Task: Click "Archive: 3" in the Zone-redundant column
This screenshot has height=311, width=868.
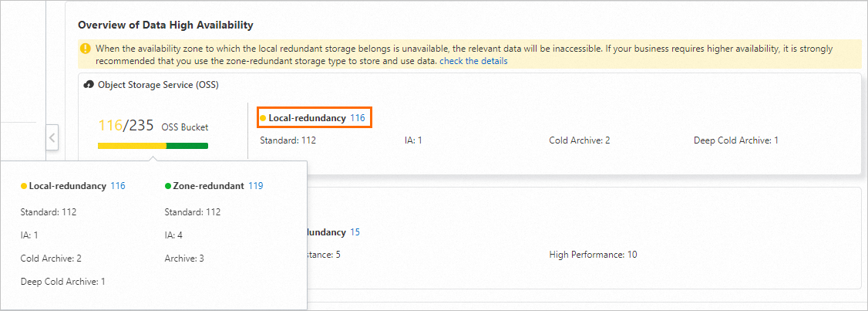Action: (x=184, y=259)
